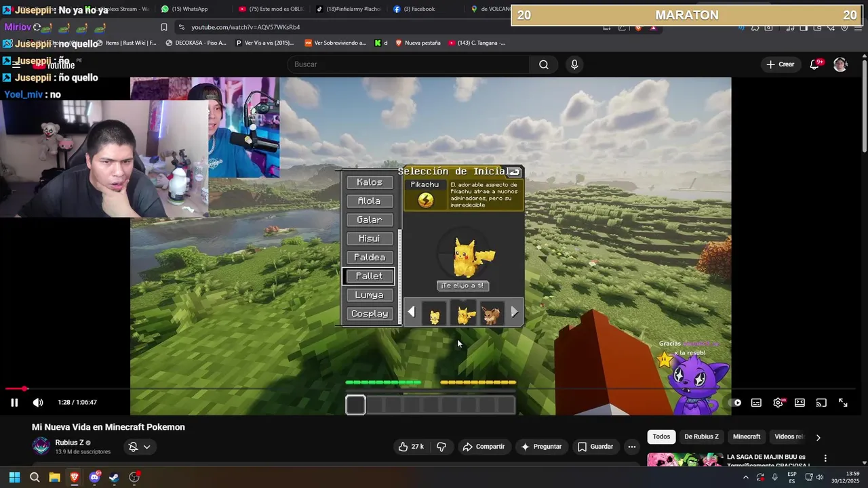Open the Rubius Z channel avatar
The height and width of the screenshot is (488, 868).
click(41, 447)
